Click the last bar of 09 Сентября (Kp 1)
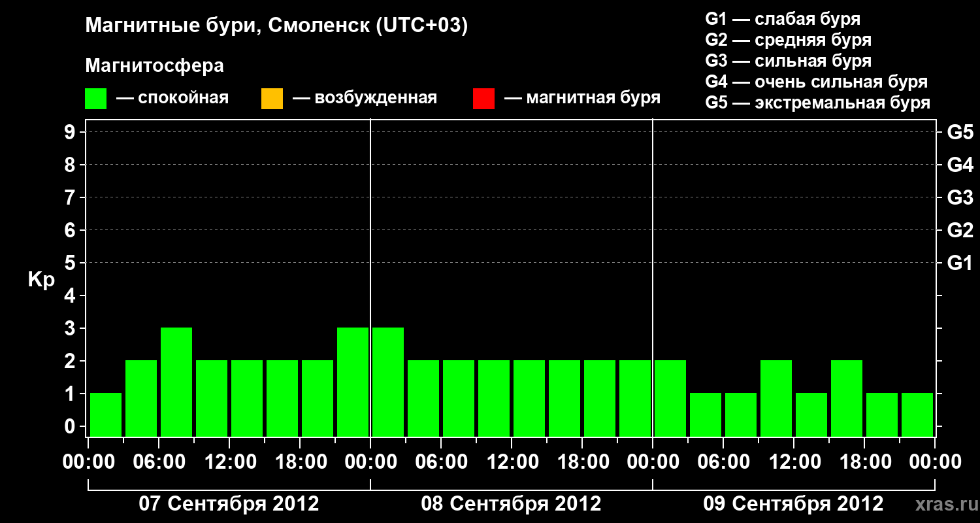980x523 pixels. [x=917, y=414]
